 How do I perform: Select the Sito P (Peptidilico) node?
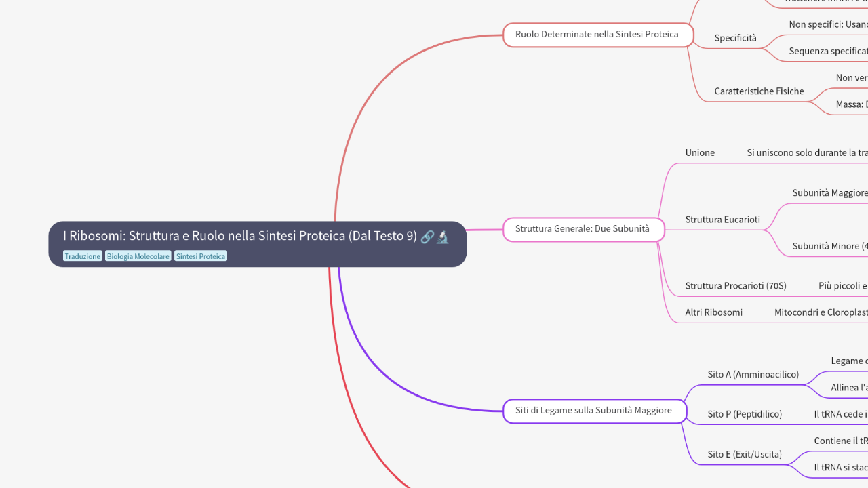click(x=745, y=414)
